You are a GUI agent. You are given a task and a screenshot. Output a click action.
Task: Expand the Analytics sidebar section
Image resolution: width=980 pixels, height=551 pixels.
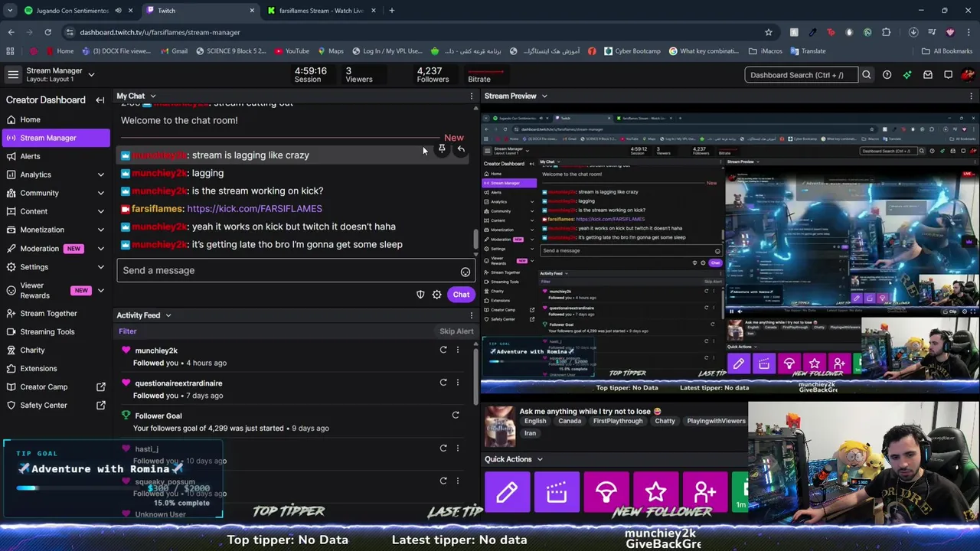point(100,175)
